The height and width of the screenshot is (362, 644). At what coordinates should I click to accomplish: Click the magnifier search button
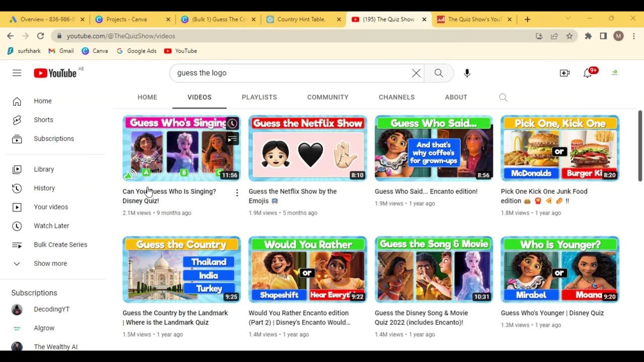pos(439,73)
